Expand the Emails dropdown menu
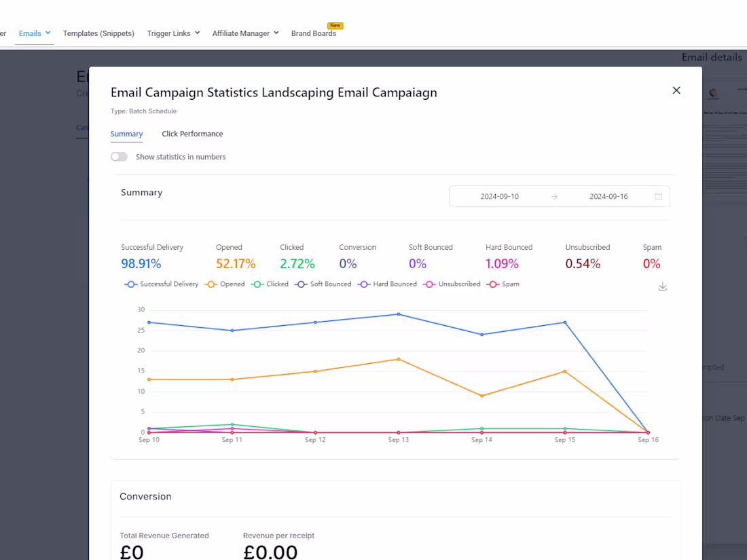The width and height of the screenshot is (747, 560). pyautogui.click(x=34, y=33)
